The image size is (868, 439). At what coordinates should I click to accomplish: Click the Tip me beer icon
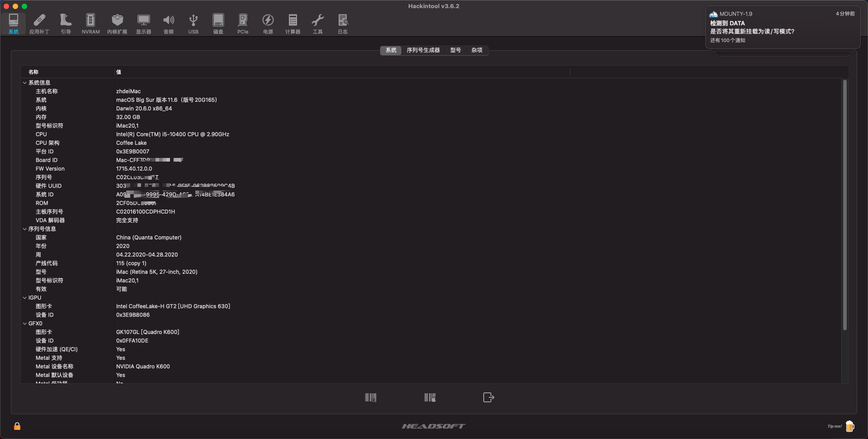pos(849,426)
